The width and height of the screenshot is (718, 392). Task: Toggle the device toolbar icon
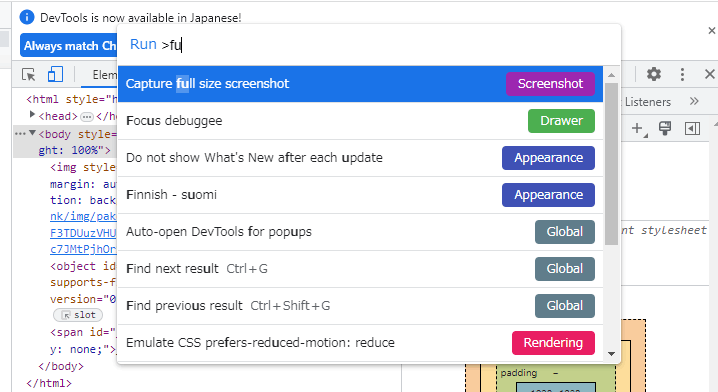coord(55,74)
